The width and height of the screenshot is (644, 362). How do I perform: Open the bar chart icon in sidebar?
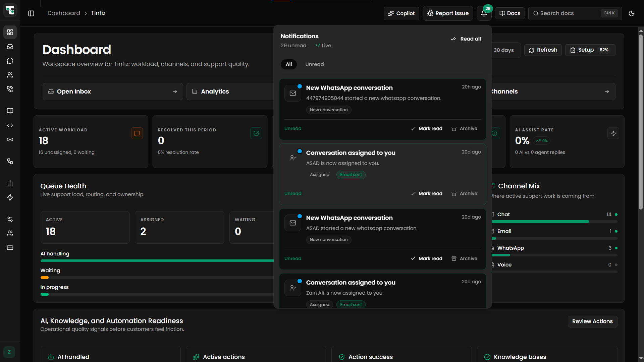[10, 183]
